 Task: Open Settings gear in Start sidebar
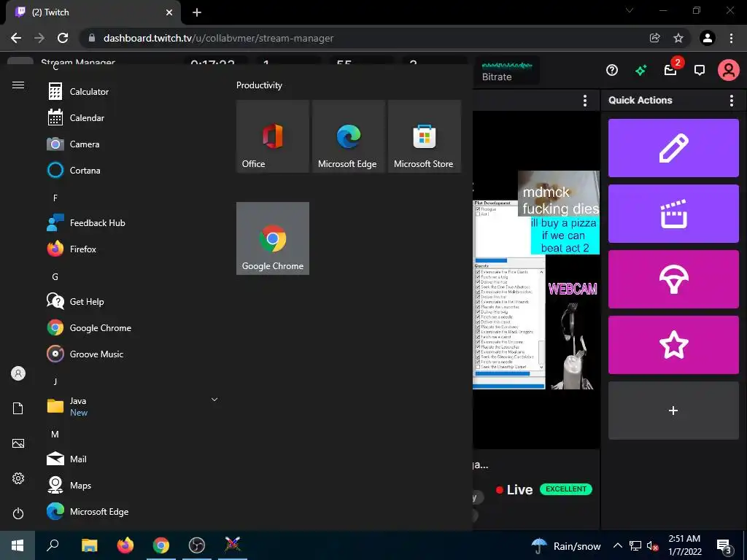pyautogui.click(x=18, y=478)
